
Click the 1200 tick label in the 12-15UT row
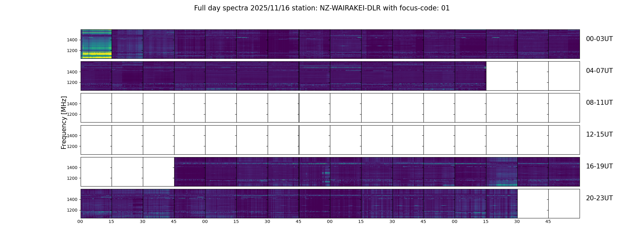click(x=72, y=146)
